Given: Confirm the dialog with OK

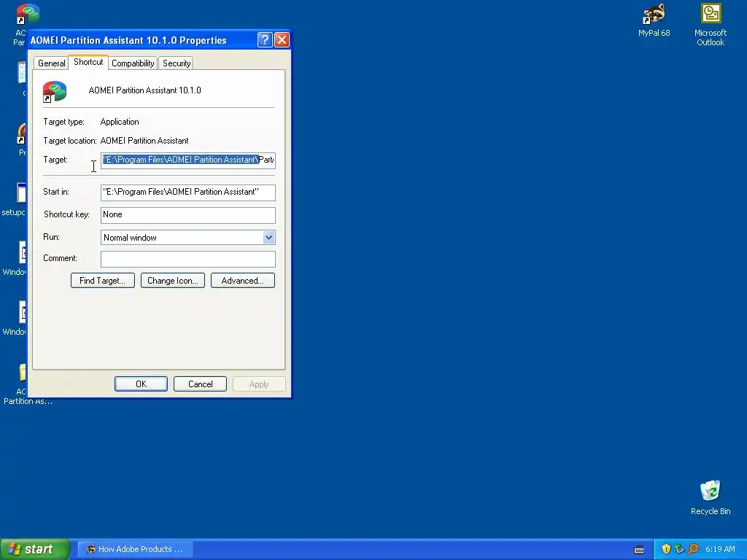Looking at the screenshot, I should 141,384.
